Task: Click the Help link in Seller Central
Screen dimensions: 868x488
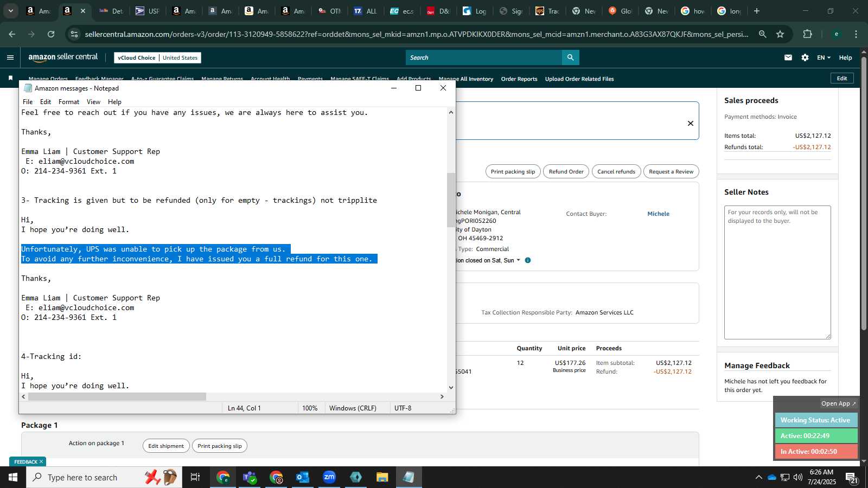Action: pyautogui.click(x=845, y=57)
